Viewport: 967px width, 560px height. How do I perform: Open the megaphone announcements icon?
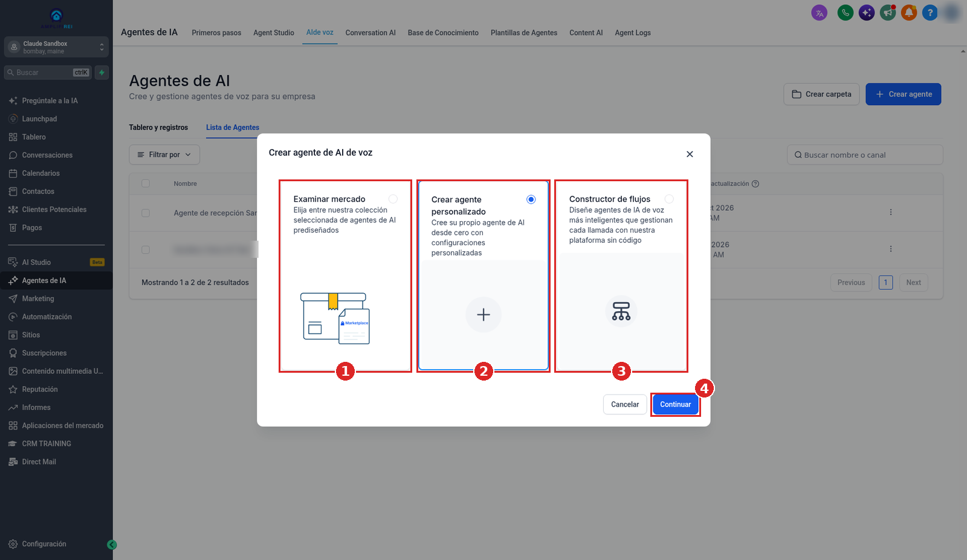[x=888, y=13]
